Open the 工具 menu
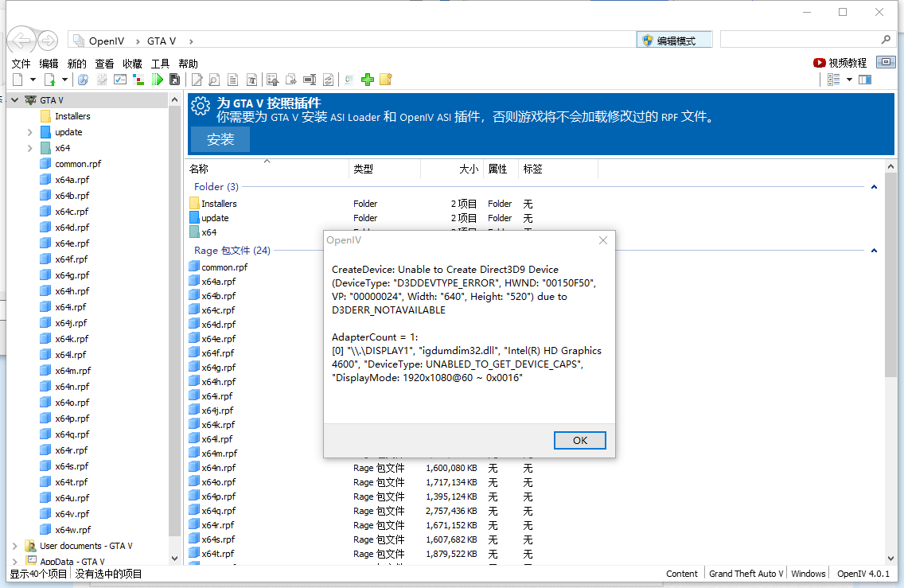 pos(160,64)
